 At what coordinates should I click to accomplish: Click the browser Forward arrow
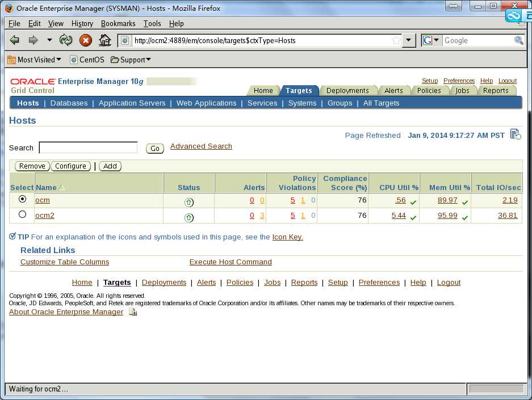tap(33, 40)
